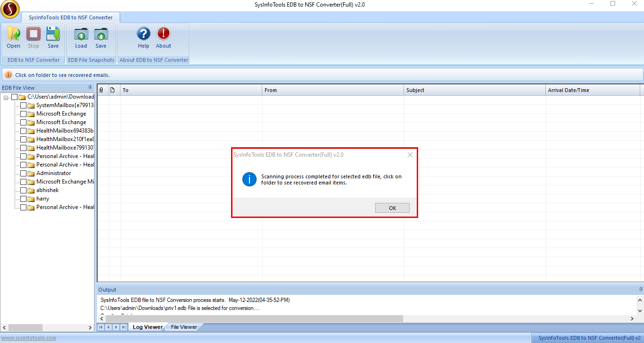The height and width of the screenshot is (343, 644).
Task: Check the SystemMailbox folder checkbox
Action: tap(24, 105)
